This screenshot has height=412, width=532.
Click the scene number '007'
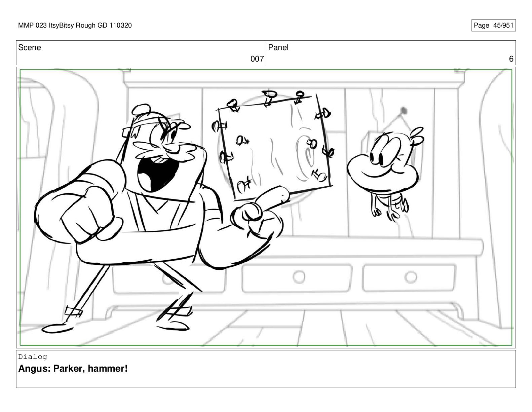tap(257, 59)
